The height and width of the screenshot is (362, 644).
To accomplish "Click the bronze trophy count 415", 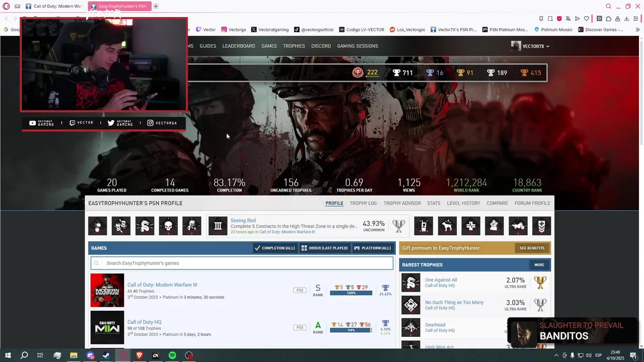I will [x=531, y=73].
